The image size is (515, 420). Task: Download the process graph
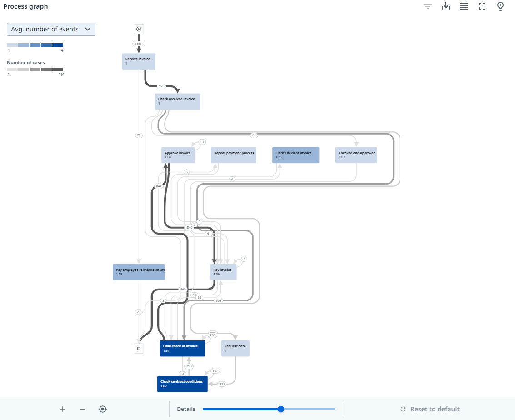click(446, 6)
